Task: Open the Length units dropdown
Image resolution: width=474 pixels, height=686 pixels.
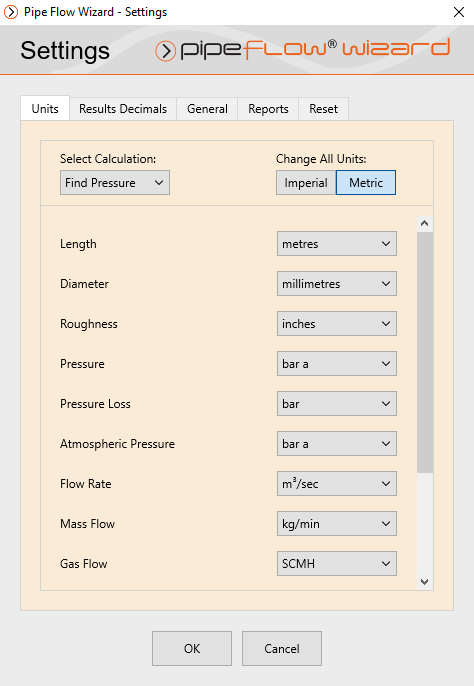Action: click(x=337, y=244)
